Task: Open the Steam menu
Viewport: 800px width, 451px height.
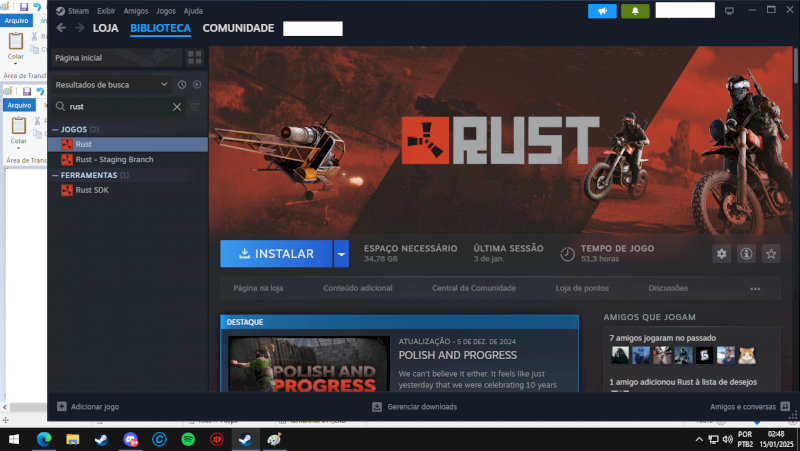Action: click(x=72, y=11)
